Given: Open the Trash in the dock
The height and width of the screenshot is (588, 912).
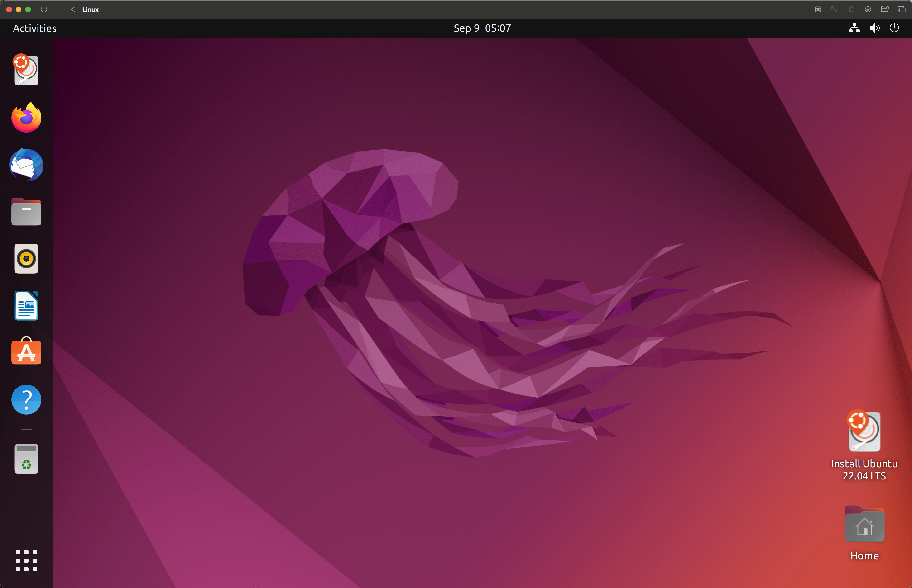Looking at the screenshot, I should (26, 459).
